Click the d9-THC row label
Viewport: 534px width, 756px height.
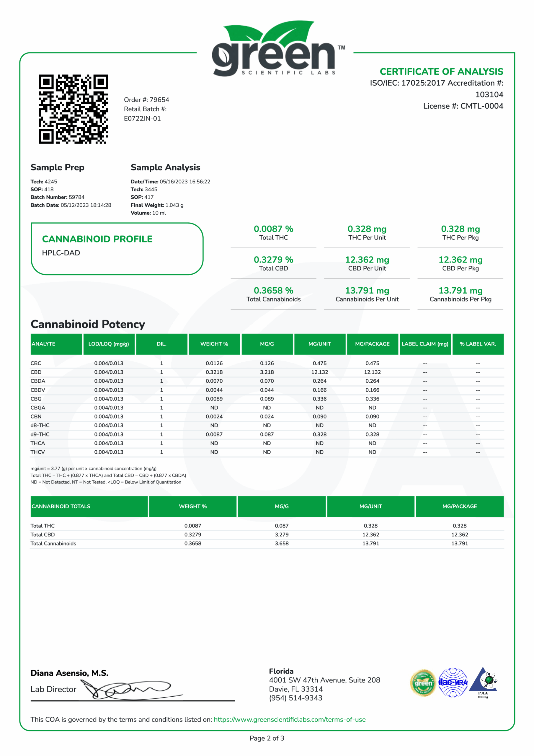point(40,434)
